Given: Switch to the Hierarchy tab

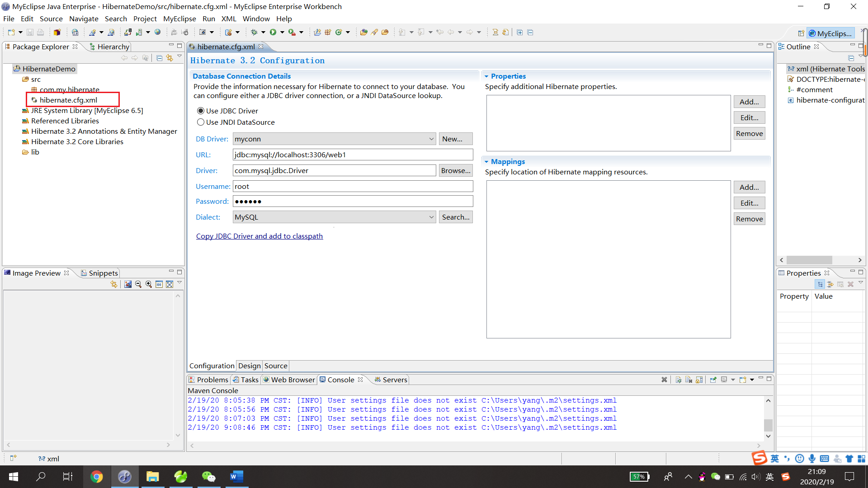Looking at the screenshot, I should (x=110, y=47).
